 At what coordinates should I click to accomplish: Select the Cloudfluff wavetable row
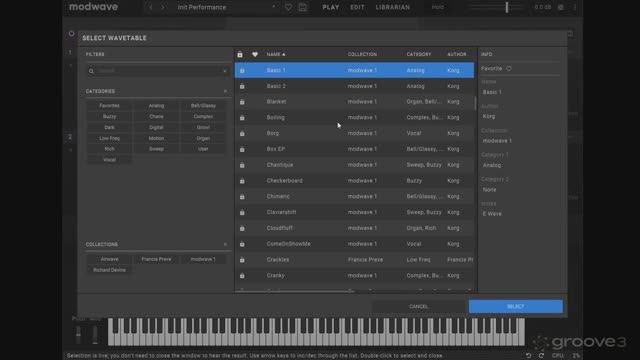coord(354,228)
